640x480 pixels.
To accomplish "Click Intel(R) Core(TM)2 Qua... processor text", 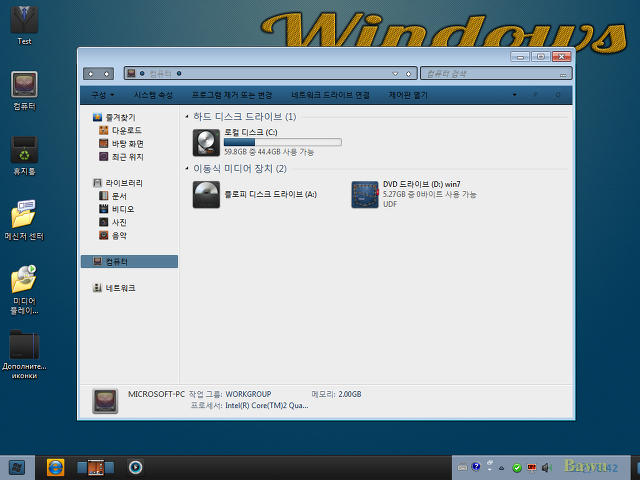I will click(x=267, y=406).
